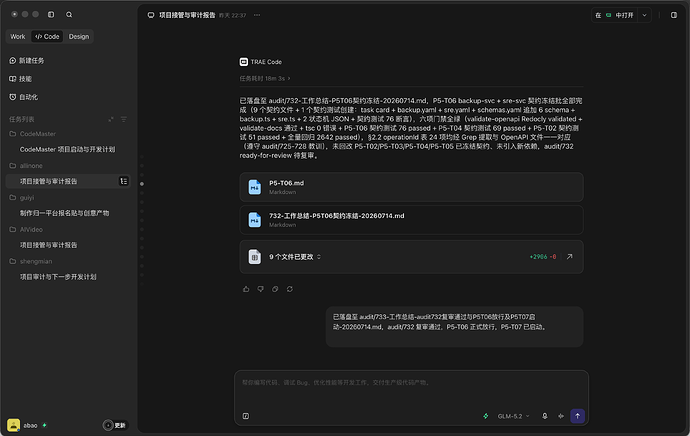The width and height of the screenshot is (690, 436).
Task: Open the P5-T06.md file card
Action: [x=411, y=187]
